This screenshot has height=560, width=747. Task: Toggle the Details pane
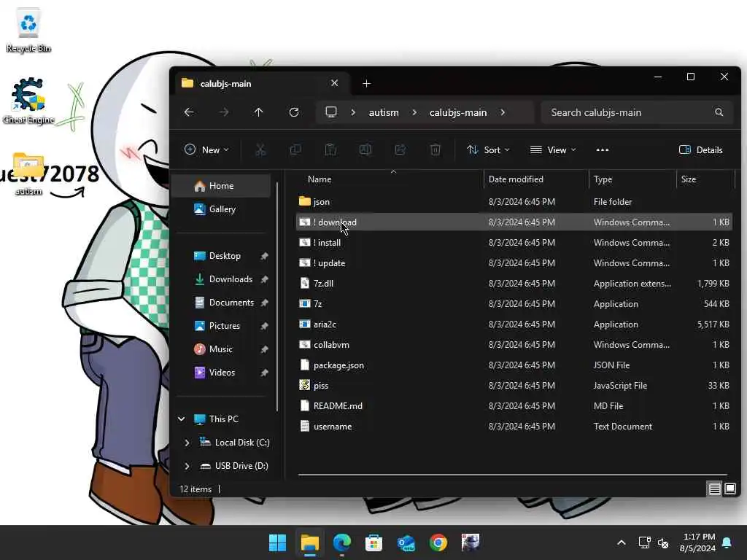700,150
